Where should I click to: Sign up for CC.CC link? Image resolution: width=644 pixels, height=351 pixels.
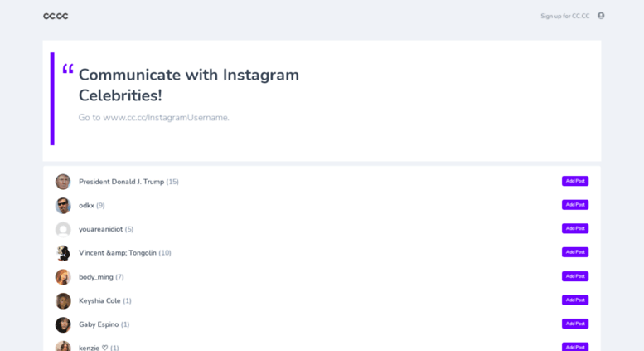(x=564, y=16)
